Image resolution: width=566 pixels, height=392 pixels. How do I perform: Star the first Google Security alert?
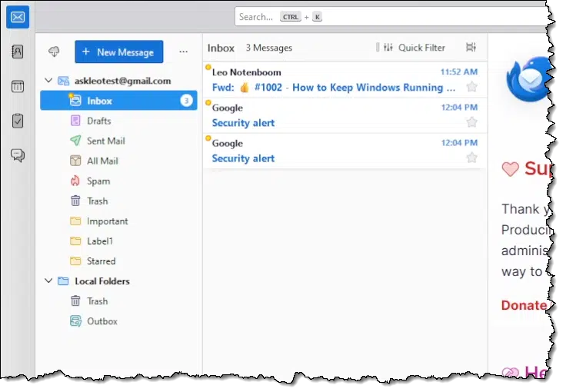coord(471,122)
